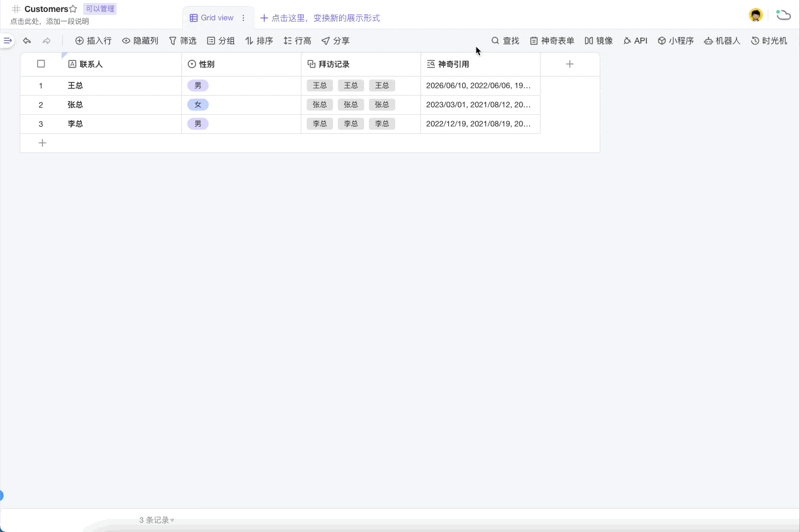This screenshot has width=800, height=532.
Task: Open the 筛选 (filter) tool
Action: point(182,41)
